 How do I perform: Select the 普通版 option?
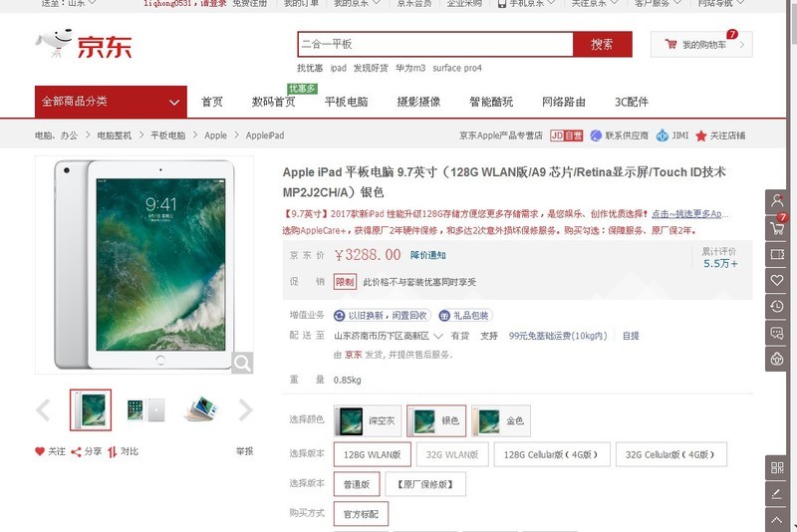357,484
